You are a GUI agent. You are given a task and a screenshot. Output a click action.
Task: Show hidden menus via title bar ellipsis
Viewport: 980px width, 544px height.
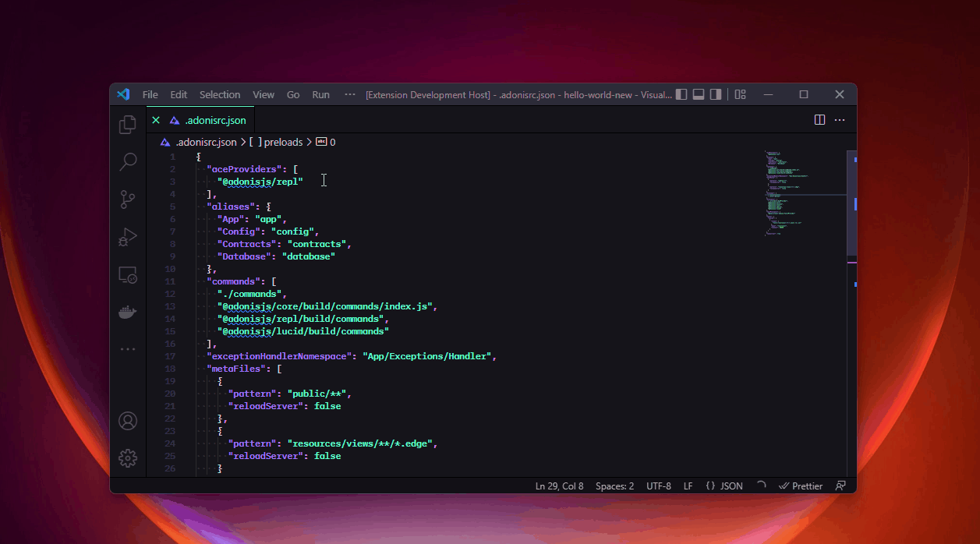[x=350, y=94]
